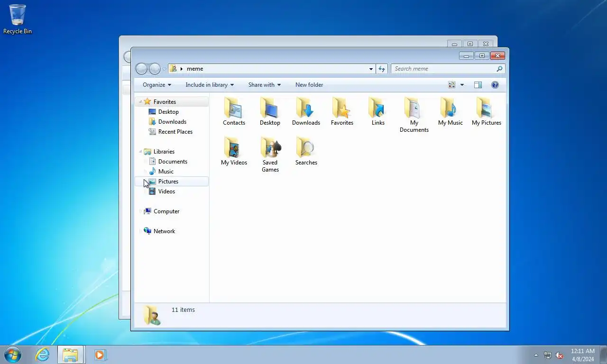The height and width of the screenshot is (364, 607).
Task: Select Documents library in sidebar
Action: (x=173, y=162)
